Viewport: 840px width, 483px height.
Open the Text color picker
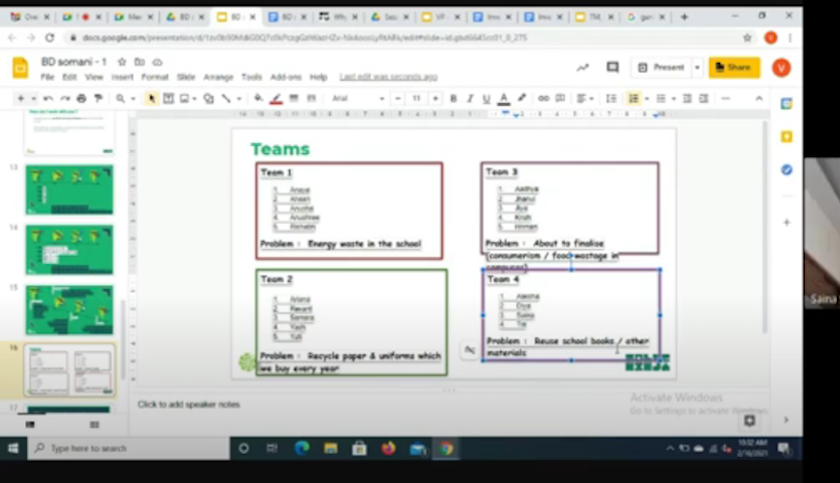pyautogui.click(x=504, y=99)
